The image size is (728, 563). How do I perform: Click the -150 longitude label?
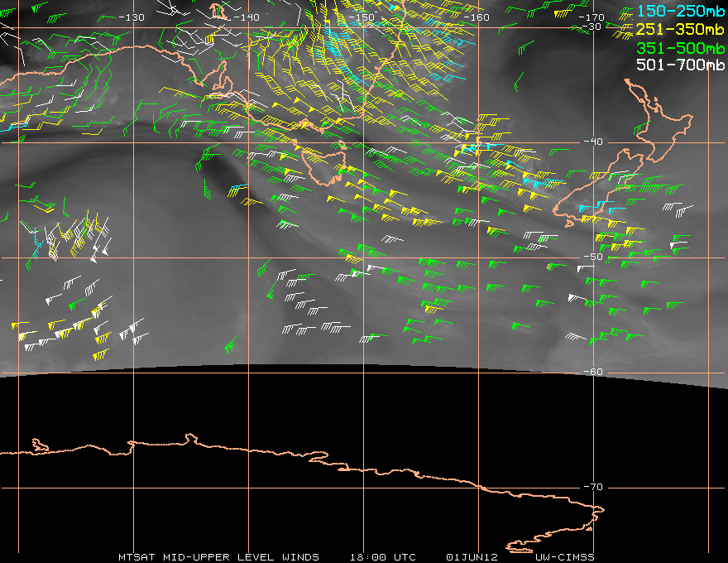point(362,17)
